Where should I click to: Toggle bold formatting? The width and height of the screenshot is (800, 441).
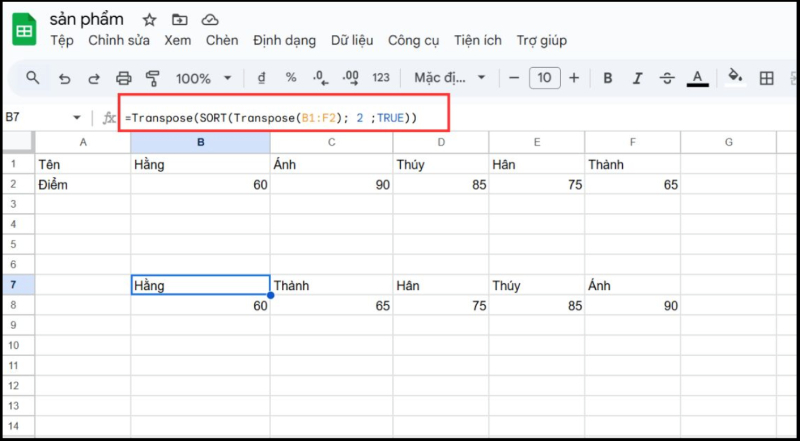coord(607,78)
